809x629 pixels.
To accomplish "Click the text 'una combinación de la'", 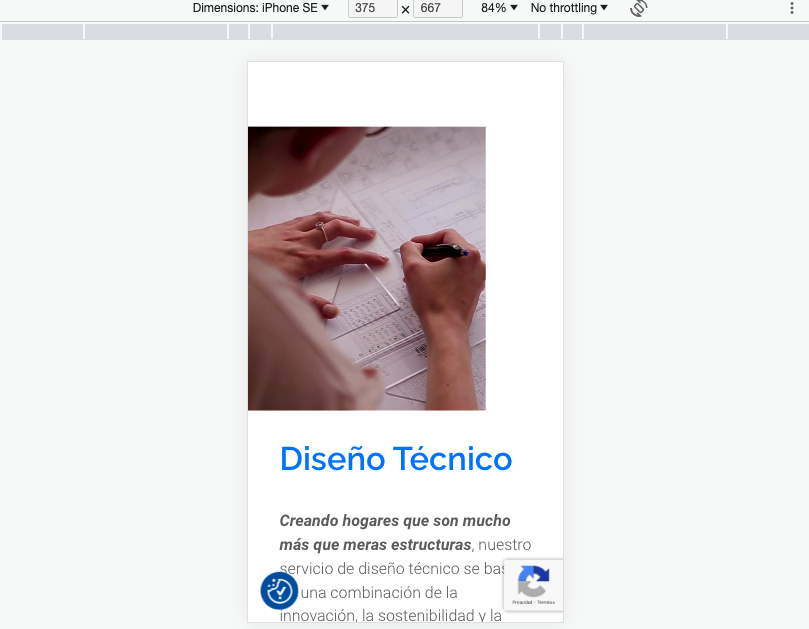I will pyautogui.click(x=379, y=592).
